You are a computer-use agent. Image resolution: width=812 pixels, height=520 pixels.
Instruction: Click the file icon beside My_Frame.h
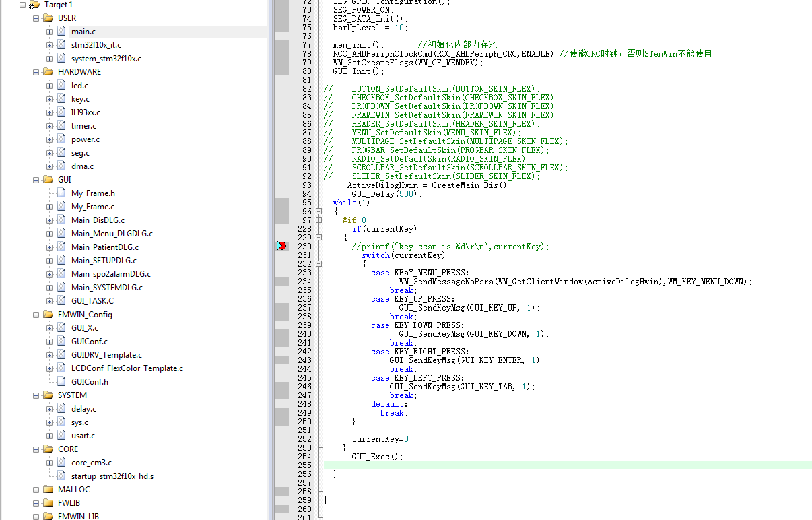point(61,193)
